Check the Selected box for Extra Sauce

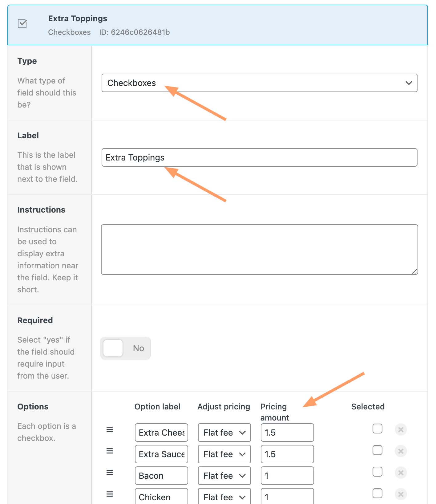(x=377, y=450)
